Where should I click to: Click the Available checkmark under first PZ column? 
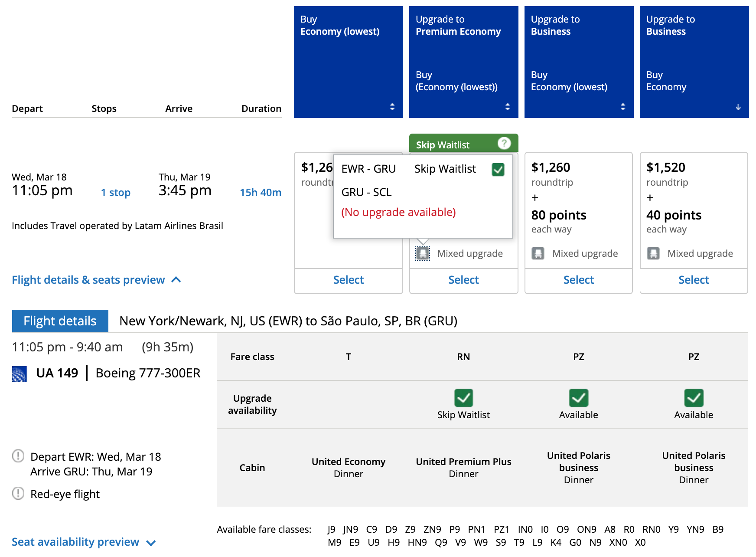tap(578, 398)
